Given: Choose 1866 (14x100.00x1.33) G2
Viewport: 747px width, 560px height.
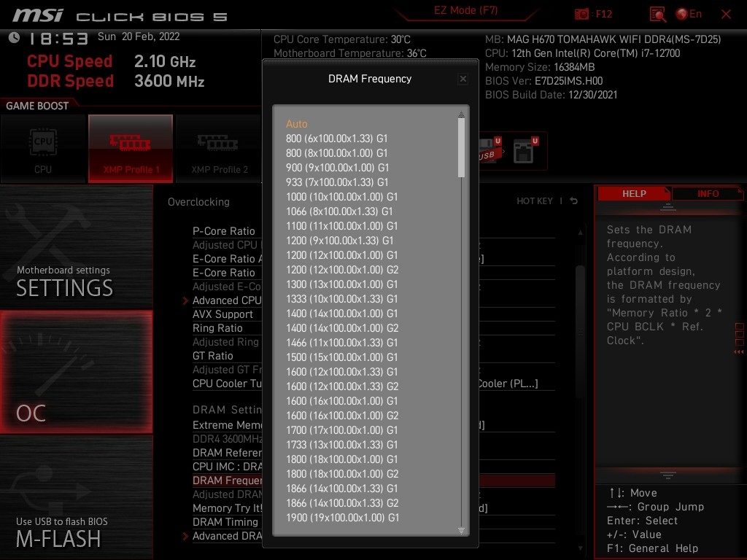Looking at the screenshot, I should tap(342, 503).
